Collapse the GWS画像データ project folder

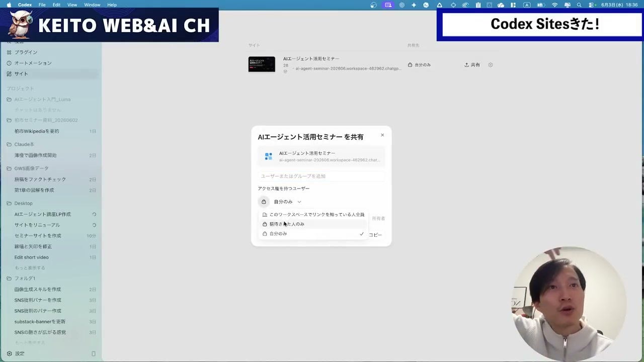point(50,168)
